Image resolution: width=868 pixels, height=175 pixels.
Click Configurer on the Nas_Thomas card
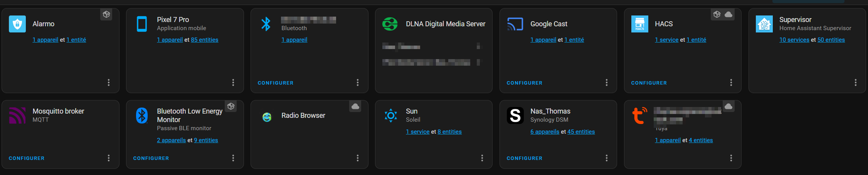pyautogui.click(x=525, y=158)
